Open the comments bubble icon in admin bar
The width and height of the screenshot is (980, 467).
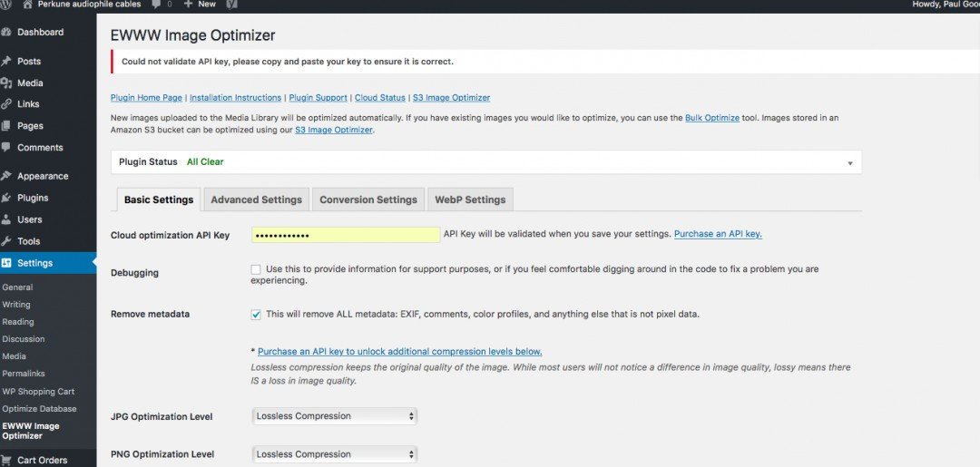[156, 5]
